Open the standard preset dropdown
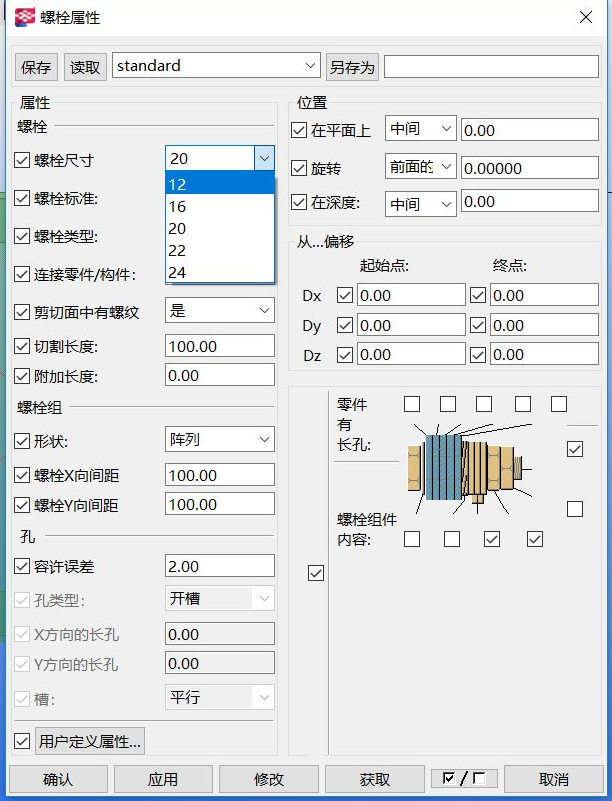Screen dimensions: 612x801 tap(310, 65)
